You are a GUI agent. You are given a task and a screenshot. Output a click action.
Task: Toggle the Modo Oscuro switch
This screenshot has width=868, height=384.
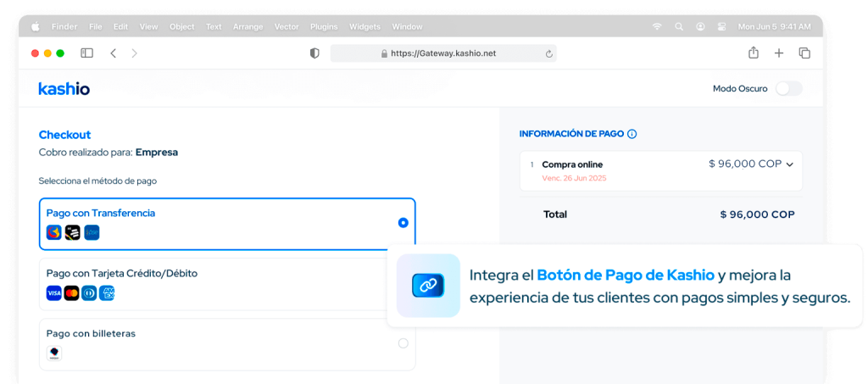(788, 89)
